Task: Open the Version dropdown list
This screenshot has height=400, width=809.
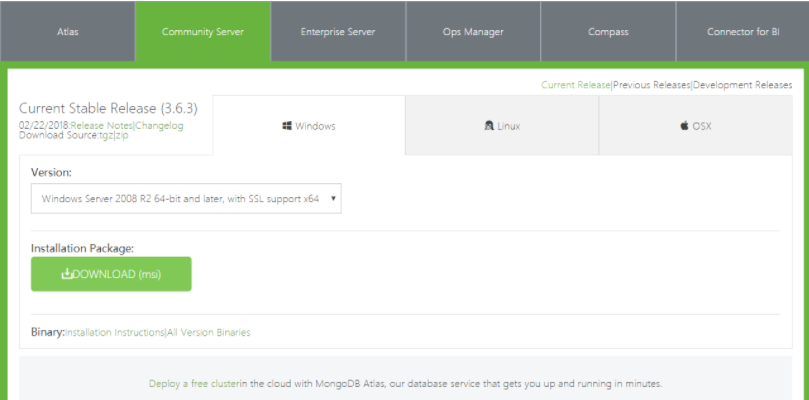Action: pyautogui.click(x=186, y=198)
